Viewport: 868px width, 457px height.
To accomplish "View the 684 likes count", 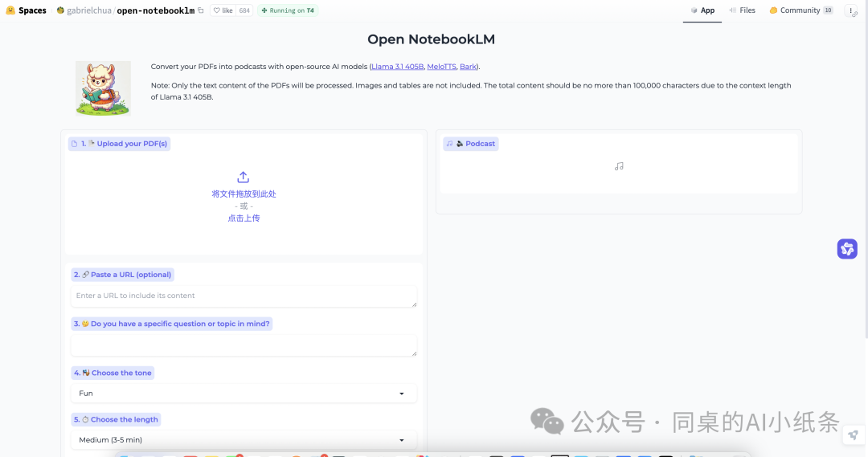I will 244,10.
